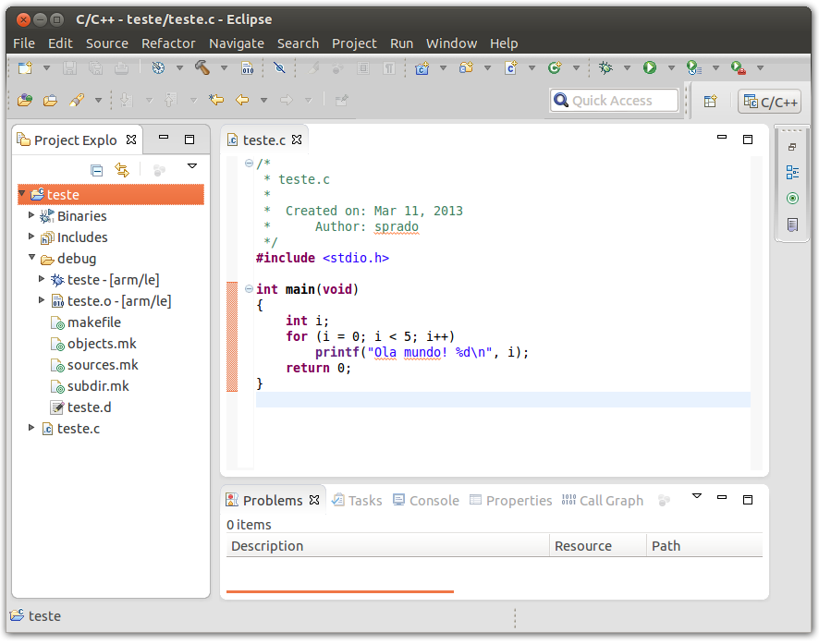Close the Problems view tab
This screenshot has height=644, width=819.
314,500
